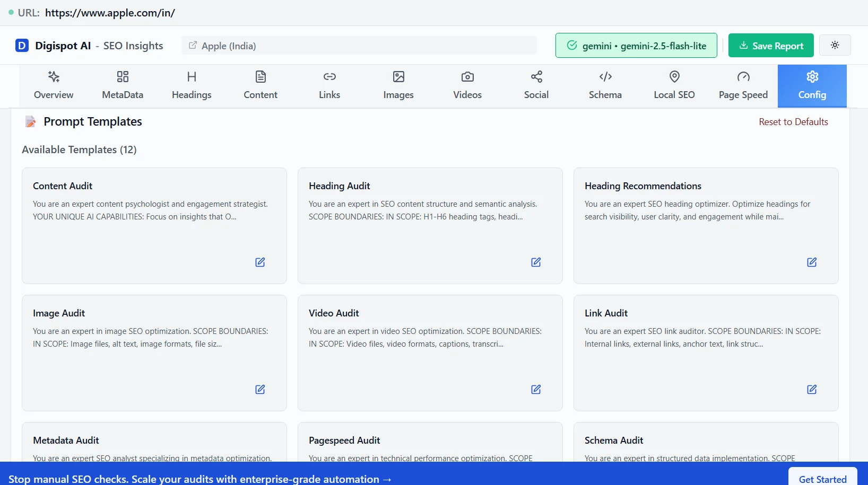This screenshot has height=485, width=868.
Task: Select the Social tab
Action: point(536,86)
